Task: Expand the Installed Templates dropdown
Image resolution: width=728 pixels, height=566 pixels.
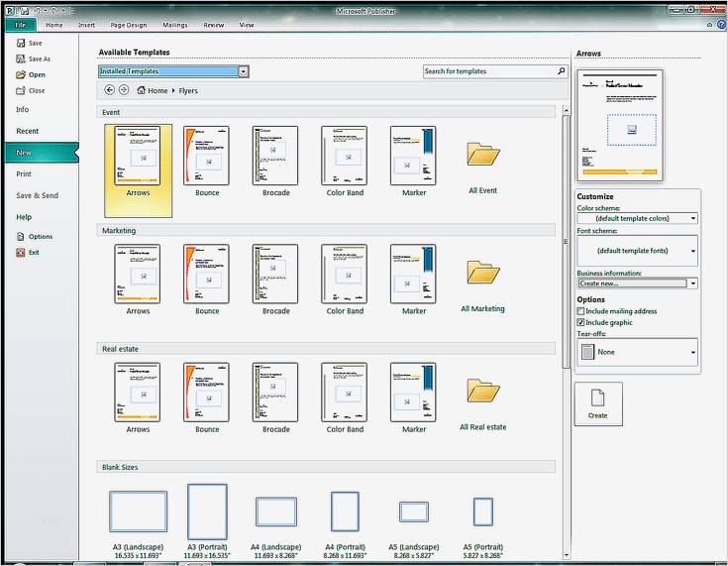Action: 244,71
